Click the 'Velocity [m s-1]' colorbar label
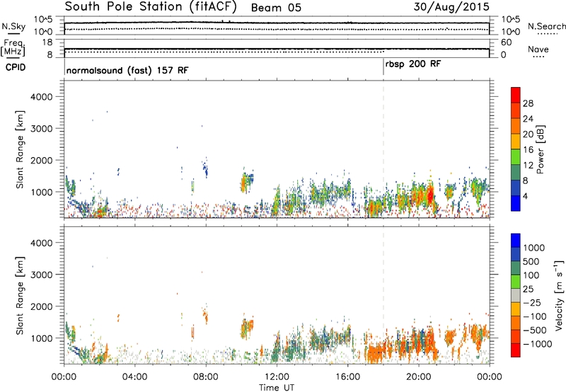The width and height of the screenshot is (566, 392). click(559, 295)
